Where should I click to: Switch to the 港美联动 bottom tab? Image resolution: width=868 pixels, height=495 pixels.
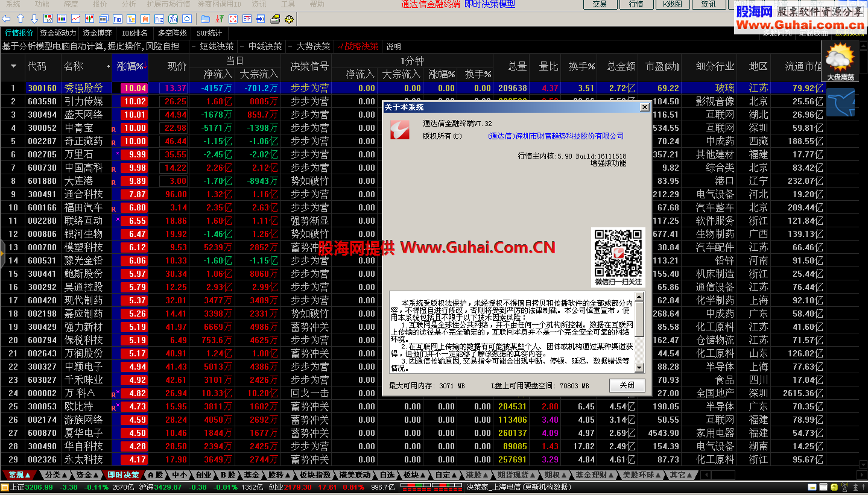point(355,475)
